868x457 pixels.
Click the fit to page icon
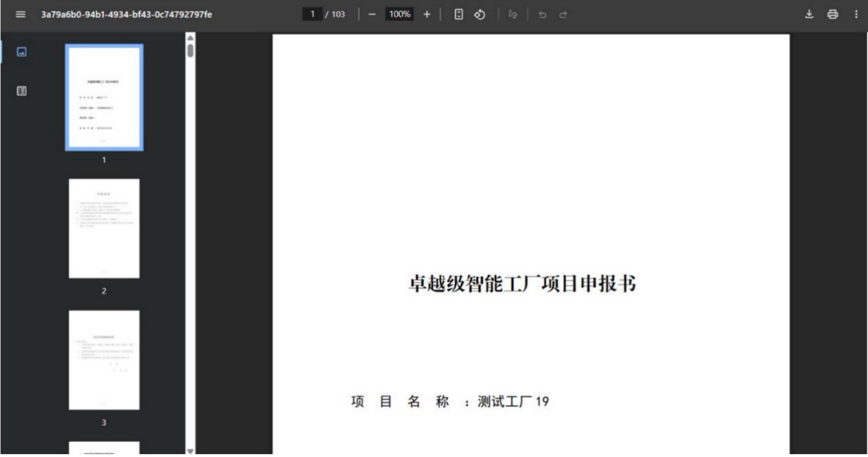click(458, 15)
